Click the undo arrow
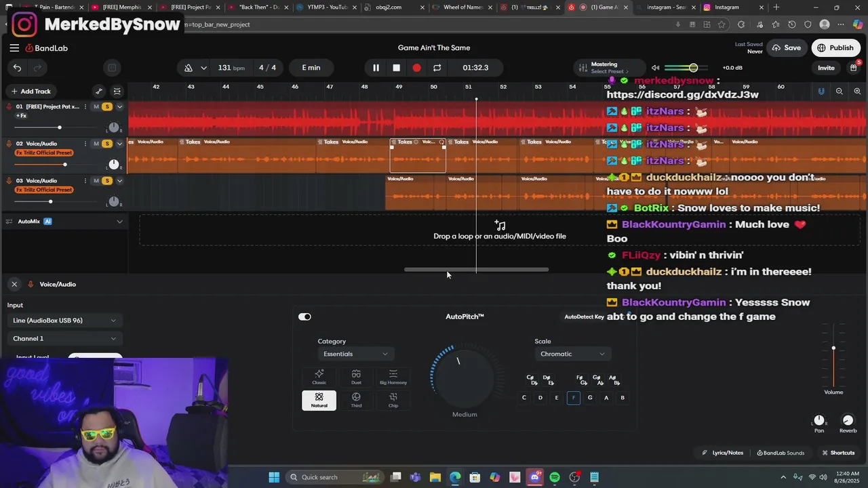868x488 pixels. pos(17,68)
